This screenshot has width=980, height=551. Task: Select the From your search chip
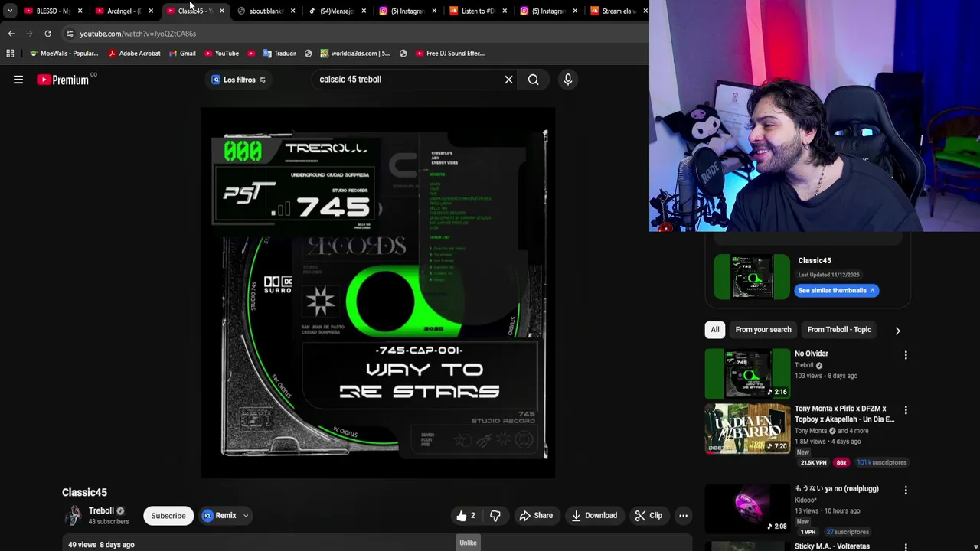coord(763,330)
